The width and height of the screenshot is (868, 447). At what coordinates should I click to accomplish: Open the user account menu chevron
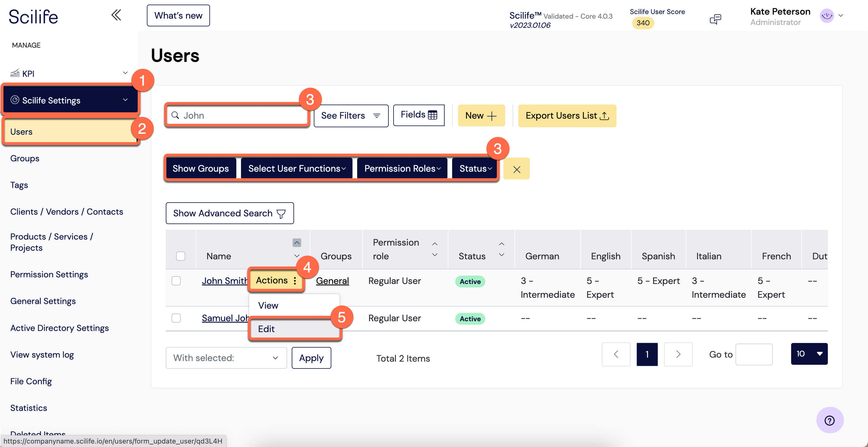[840, 15]
